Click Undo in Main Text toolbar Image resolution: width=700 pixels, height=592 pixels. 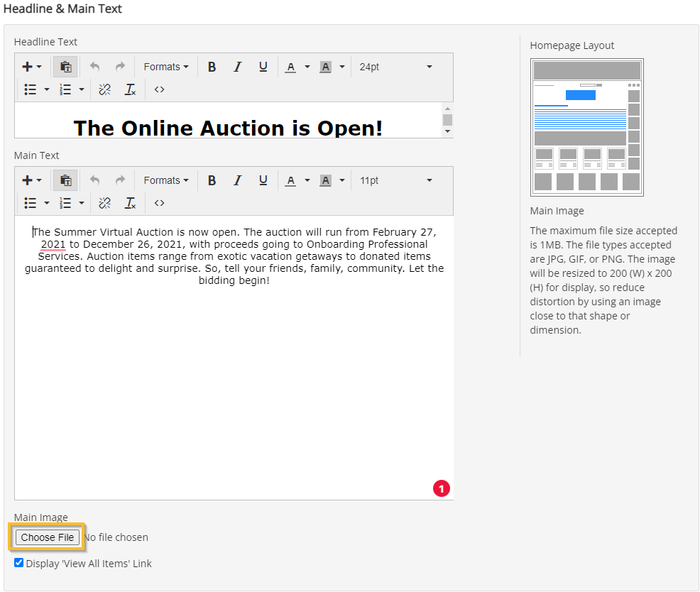coord(94,180)
